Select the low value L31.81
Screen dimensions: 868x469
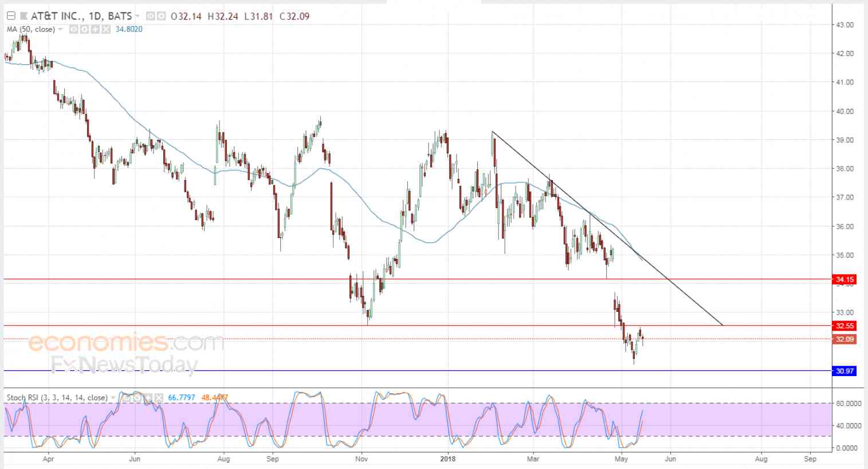259,16
